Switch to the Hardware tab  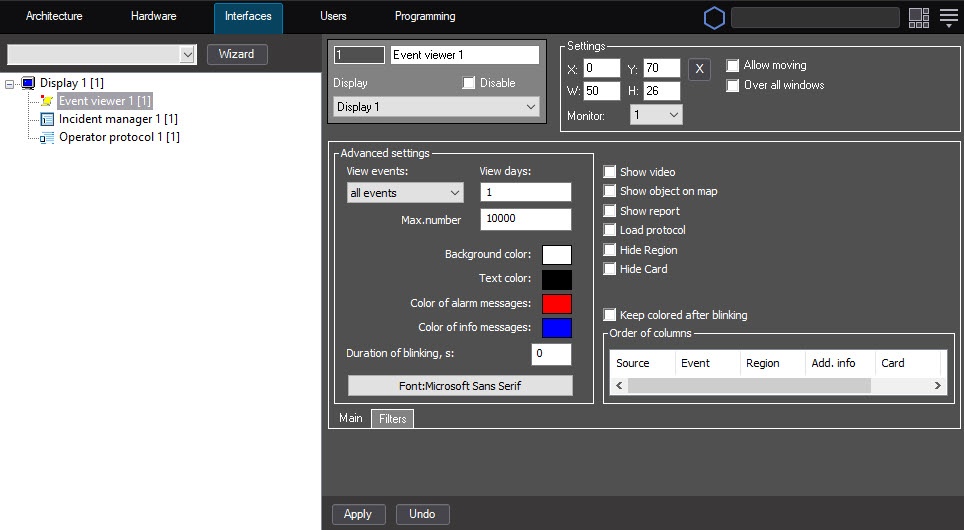pos(153,17)
